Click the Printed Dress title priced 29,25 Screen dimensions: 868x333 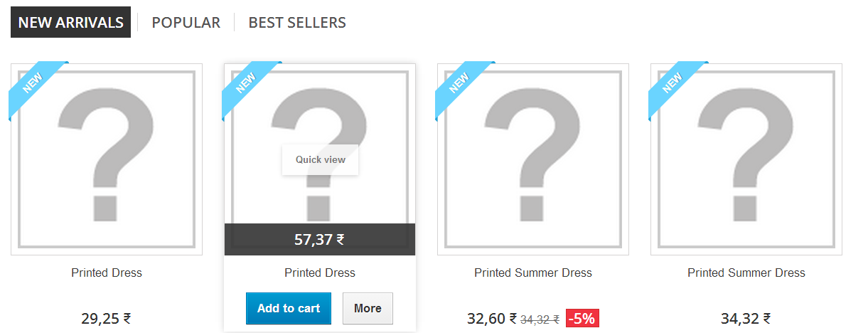[107, 273]
